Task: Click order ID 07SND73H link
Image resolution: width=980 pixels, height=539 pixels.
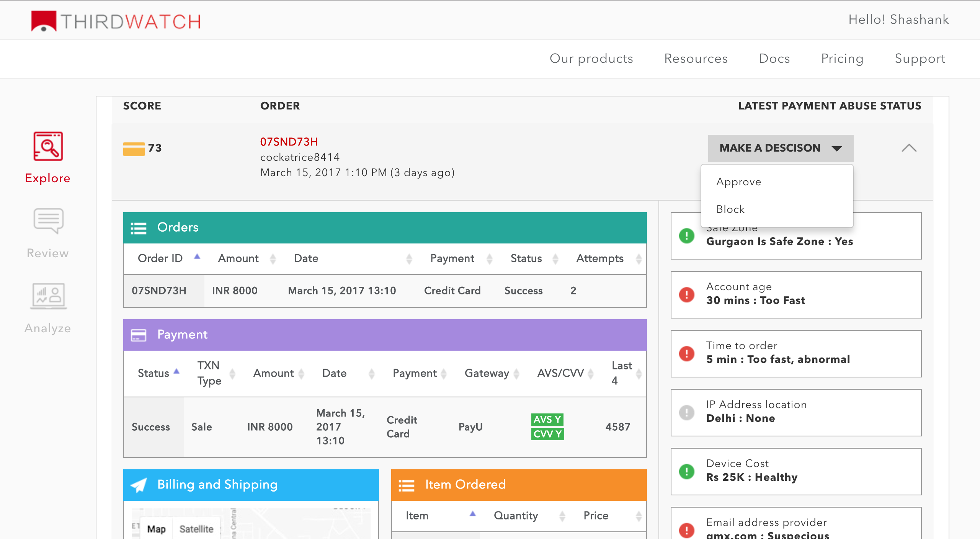Action: click(289, 142)
